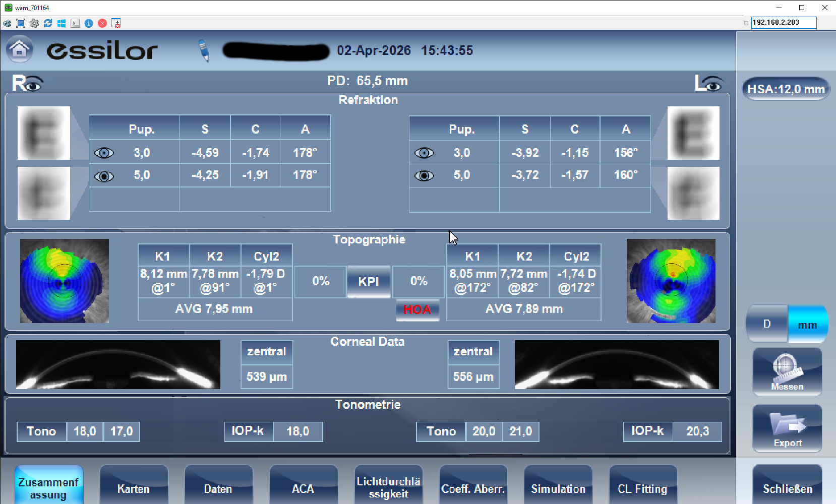This screenshot has width=836, height=504.
Task: Click the blue refresh arrows icon
Action: [48, 23]
